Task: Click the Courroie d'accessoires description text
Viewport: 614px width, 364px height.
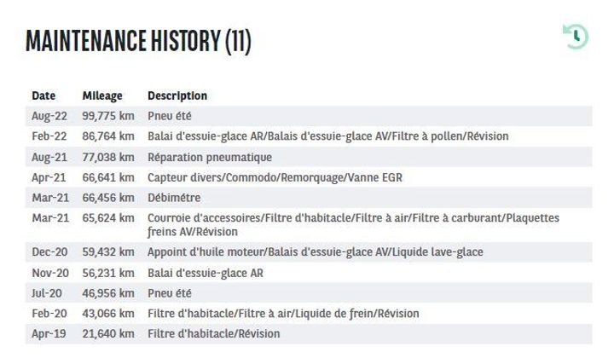Action: (x=353, y=225)
